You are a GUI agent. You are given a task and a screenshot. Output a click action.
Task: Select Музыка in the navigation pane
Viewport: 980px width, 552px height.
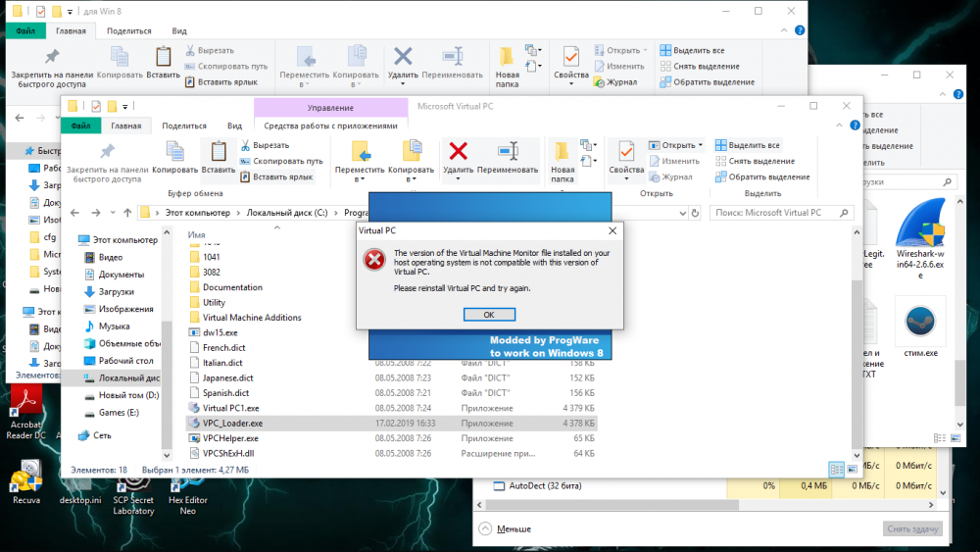(x=114, y=326)
